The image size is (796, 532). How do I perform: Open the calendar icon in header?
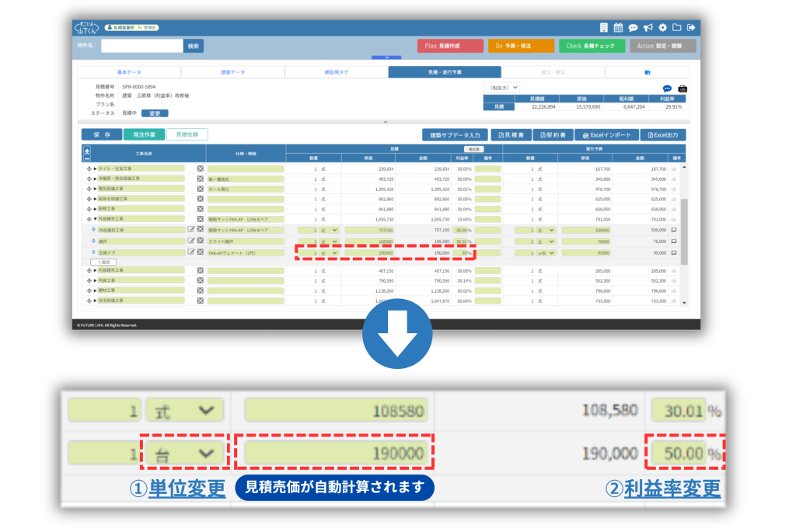[619, 28]
